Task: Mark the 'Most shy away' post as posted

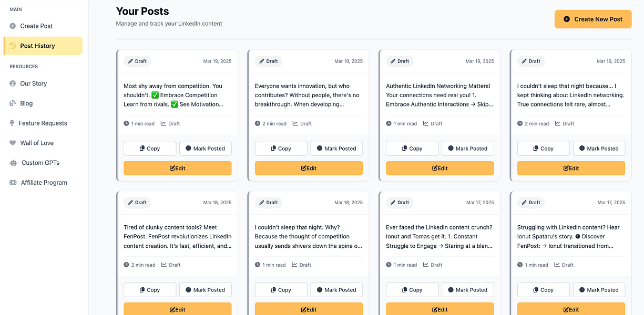Action: (205, 149)
